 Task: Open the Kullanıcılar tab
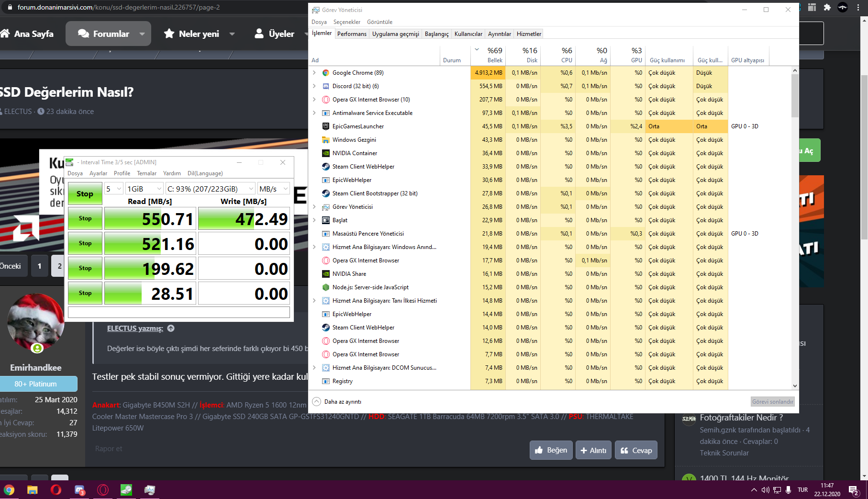click(x=468, y=34)
